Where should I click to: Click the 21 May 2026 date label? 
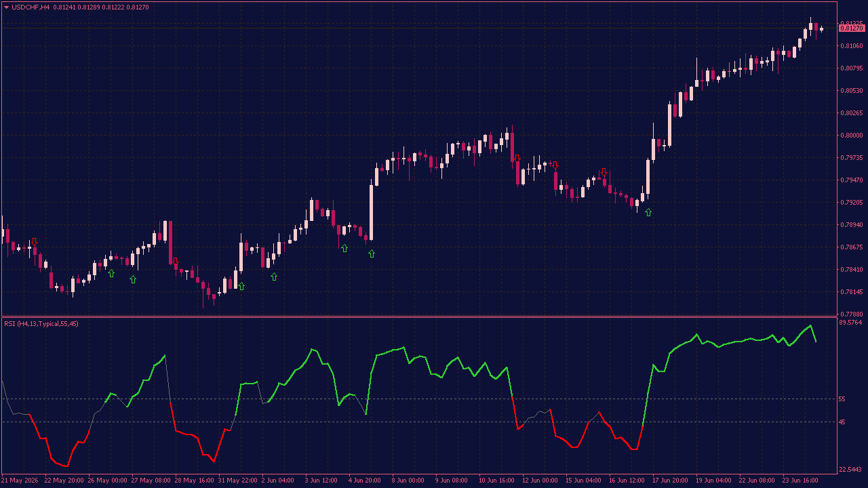20,481
